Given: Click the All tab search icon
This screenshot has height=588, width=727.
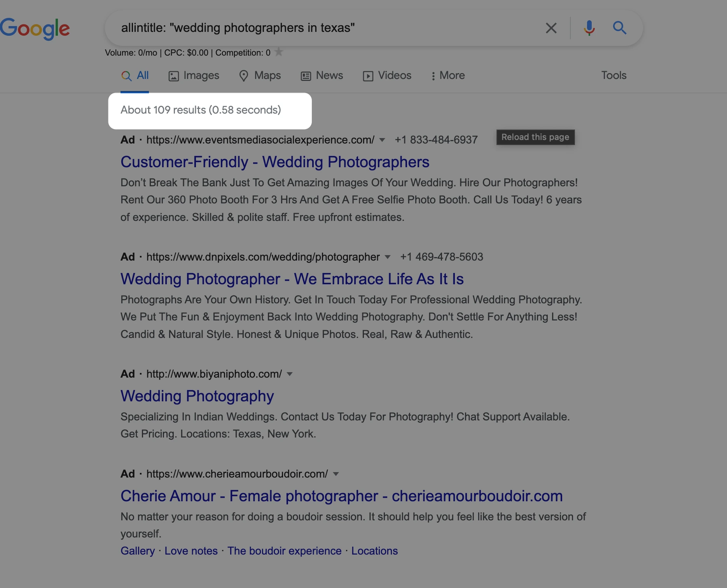Looking at the screenshot, I should [126, 76].
